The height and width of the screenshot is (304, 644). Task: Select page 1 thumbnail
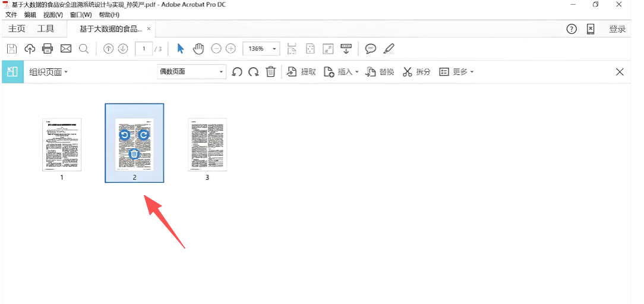point(62,145)
